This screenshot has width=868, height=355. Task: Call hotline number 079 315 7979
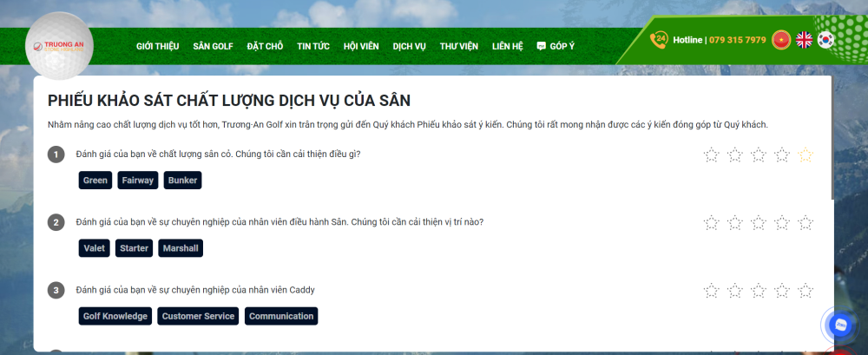click(737, 40)
